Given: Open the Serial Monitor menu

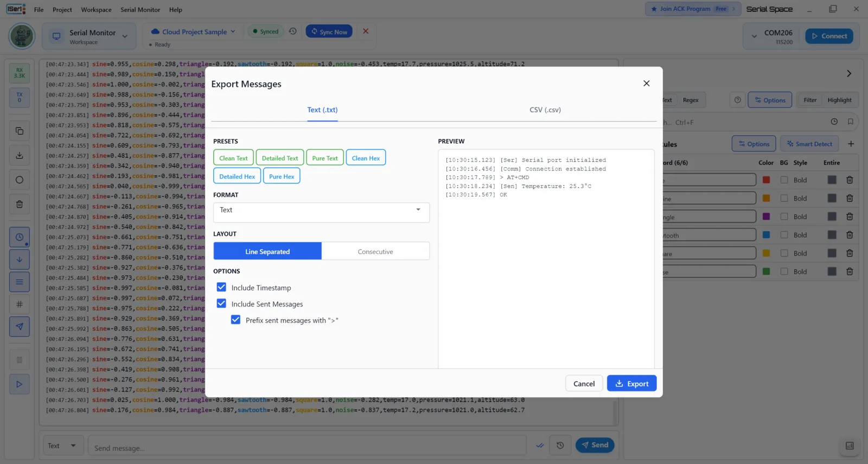Looking at the screenshot, I should click(x=140, y=9).
